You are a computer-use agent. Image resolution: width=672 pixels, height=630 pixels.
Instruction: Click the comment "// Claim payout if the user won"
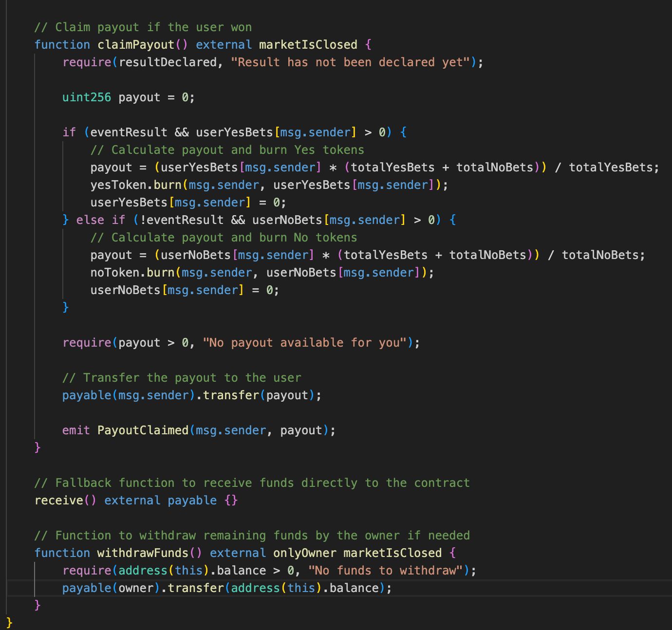[143, 27]
